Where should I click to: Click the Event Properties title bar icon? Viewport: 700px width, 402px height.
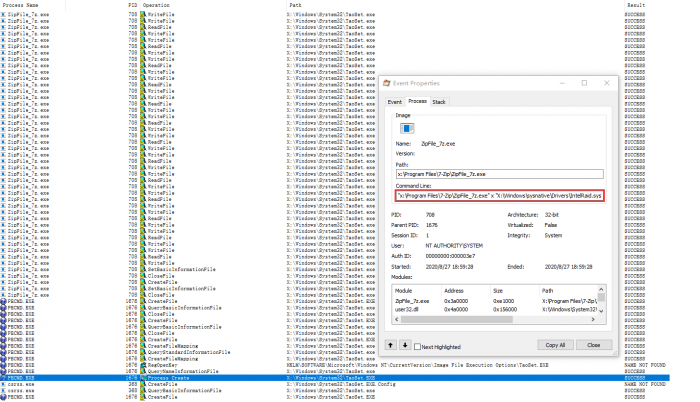[x=387, y=85]
